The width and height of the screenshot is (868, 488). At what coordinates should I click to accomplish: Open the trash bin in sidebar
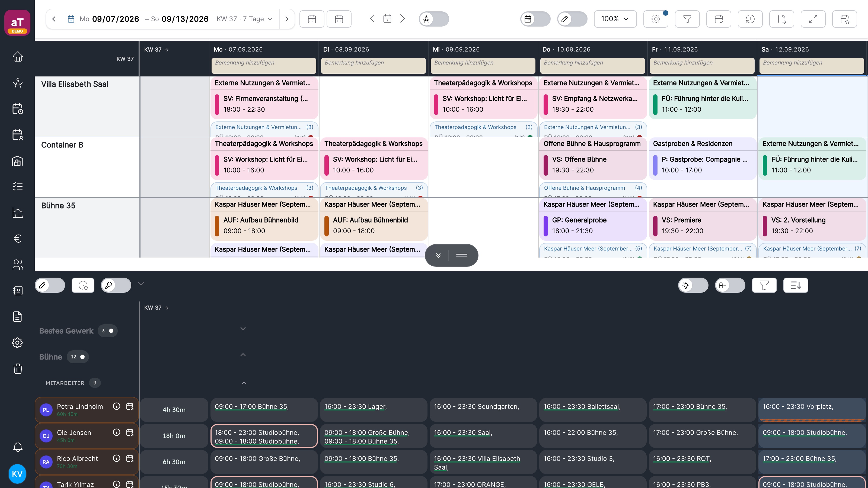point(18,368)
